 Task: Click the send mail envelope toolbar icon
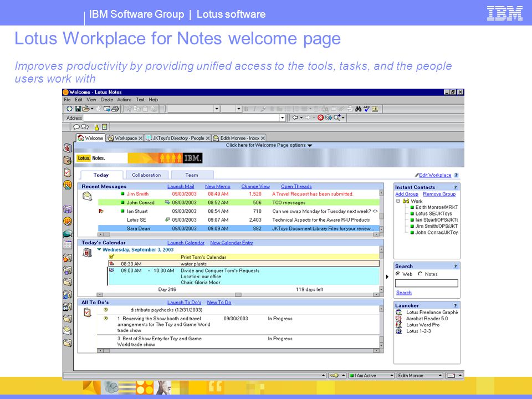[107, 109]
